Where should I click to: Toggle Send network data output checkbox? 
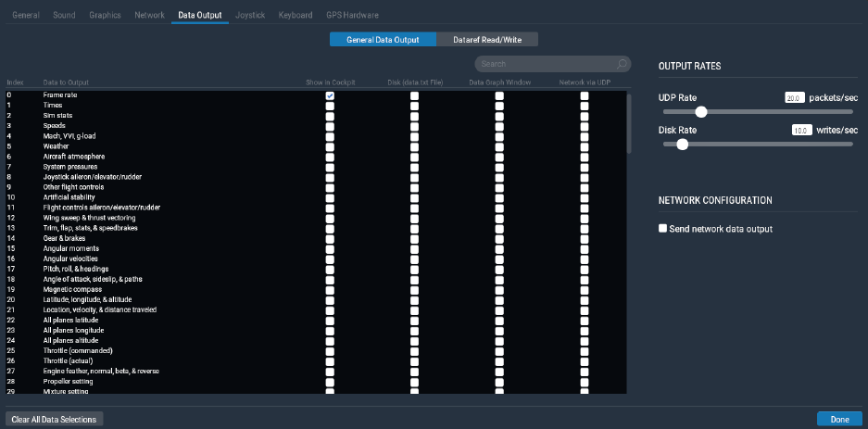pyautogui.click(x=662, y=228)
